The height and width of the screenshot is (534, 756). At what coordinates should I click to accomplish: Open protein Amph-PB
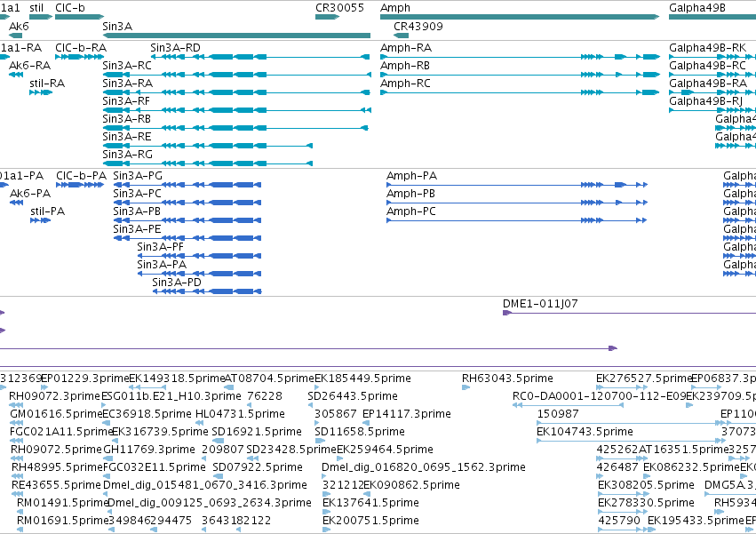[410, 194]
